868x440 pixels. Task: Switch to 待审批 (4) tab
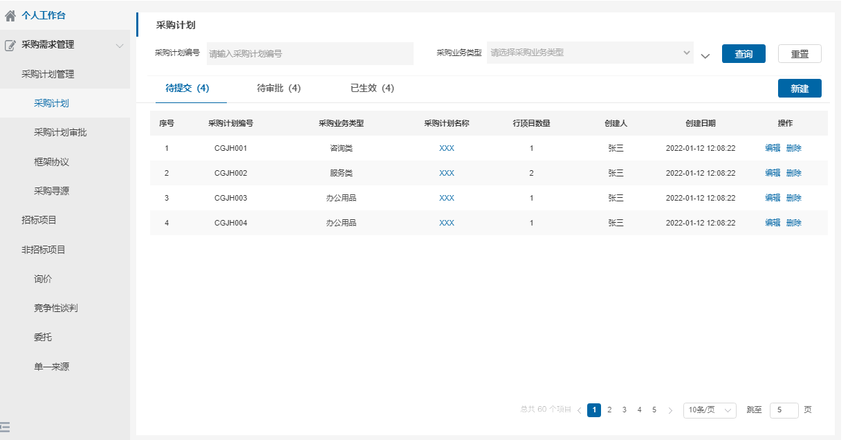click(279, 89)
